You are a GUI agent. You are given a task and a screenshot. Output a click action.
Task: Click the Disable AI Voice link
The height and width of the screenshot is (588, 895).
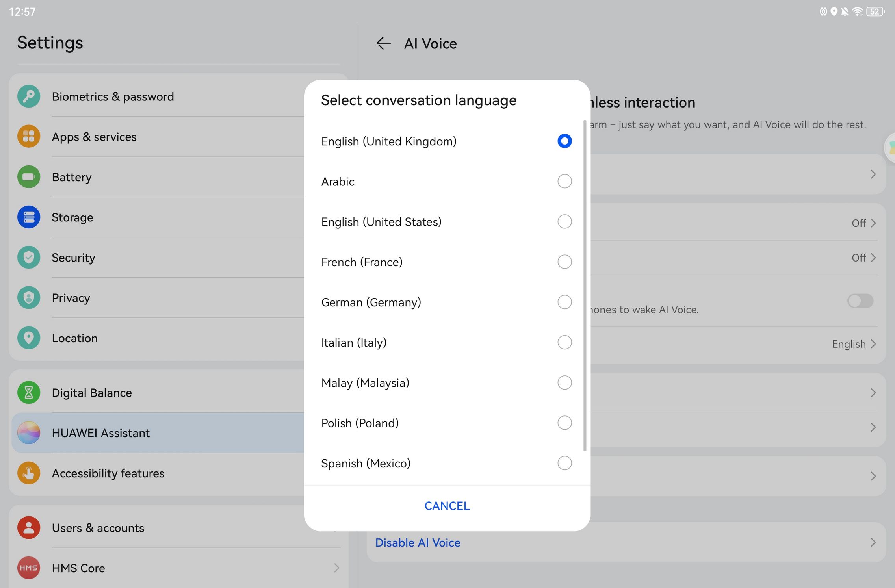tap(418, 543)
